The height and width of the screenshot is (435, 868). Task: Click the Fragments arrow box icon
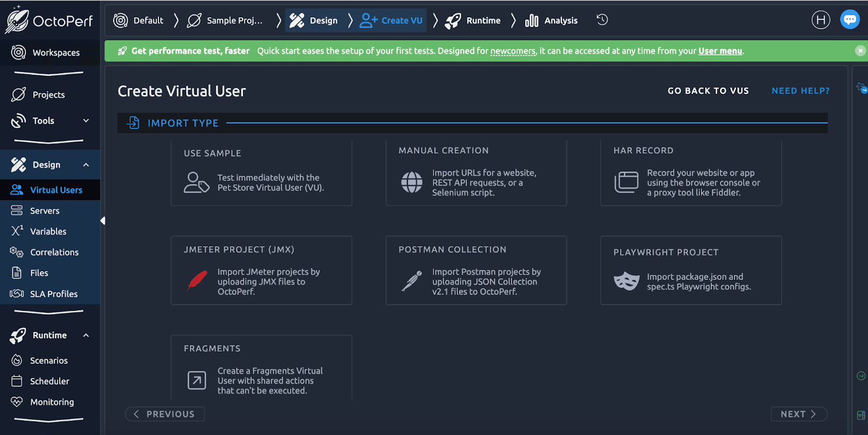point(197,380)
